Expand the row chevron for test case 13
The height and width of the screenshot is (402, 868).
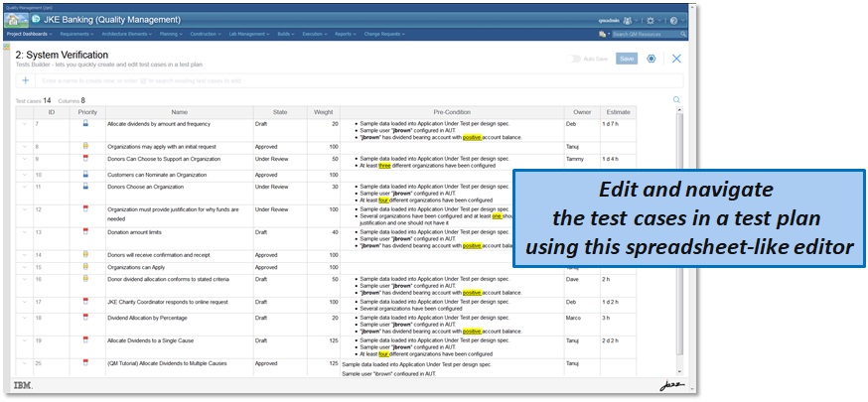[25, 232]
